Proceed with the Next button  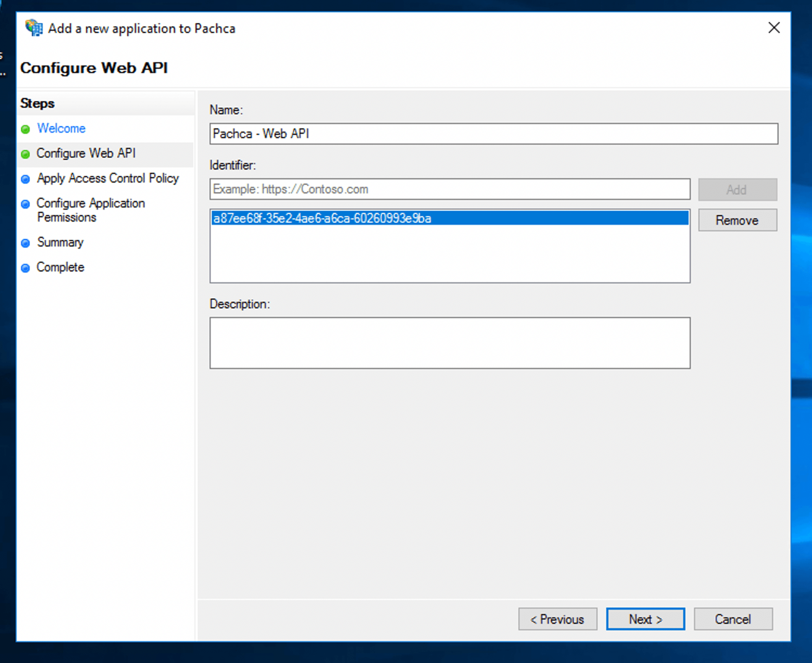645,619
